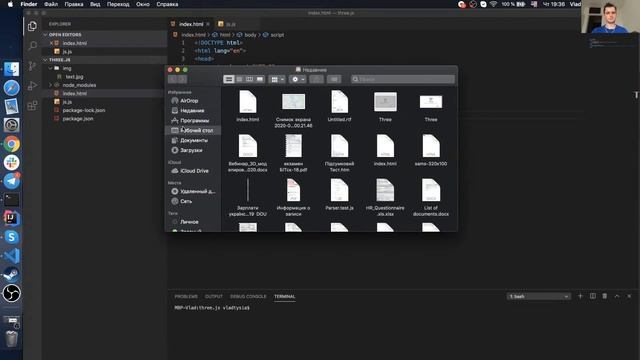The height and width of the screenshot is (360, 640).
Task: Launch Safari from the Dock
Action: (11, 88)
